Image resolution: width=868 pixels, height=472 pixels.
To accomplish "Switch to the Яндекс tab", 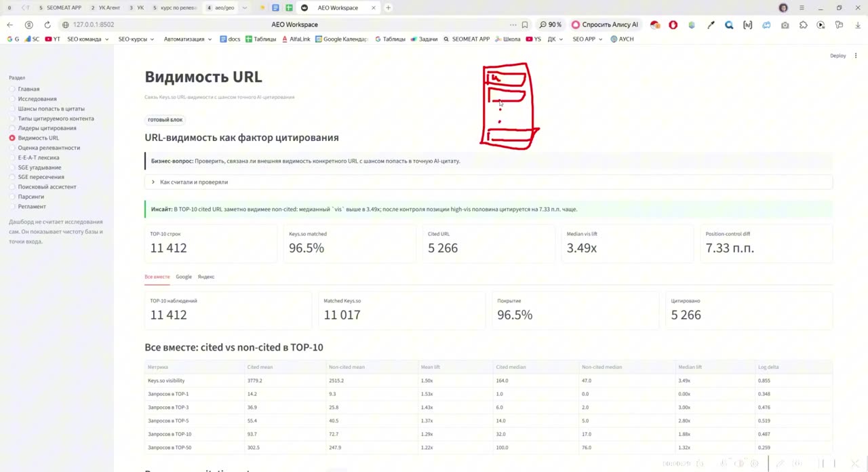I will click(x=206, y=277).
